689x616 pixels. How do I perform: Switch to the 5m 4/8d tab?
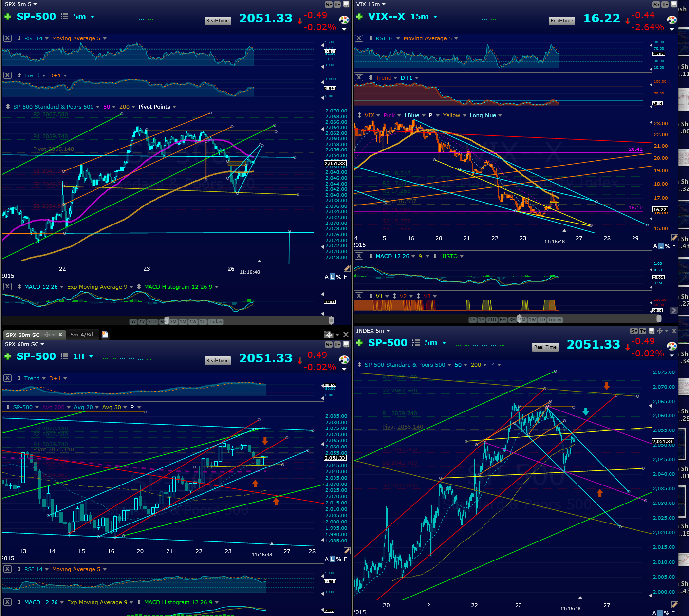81,335
